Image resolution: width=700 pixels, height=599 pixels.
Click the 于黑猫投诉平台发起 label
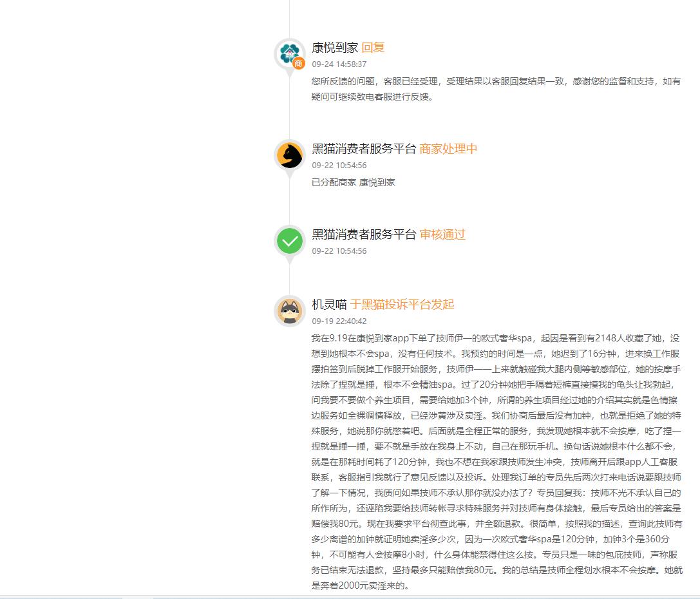click(402, 305)
